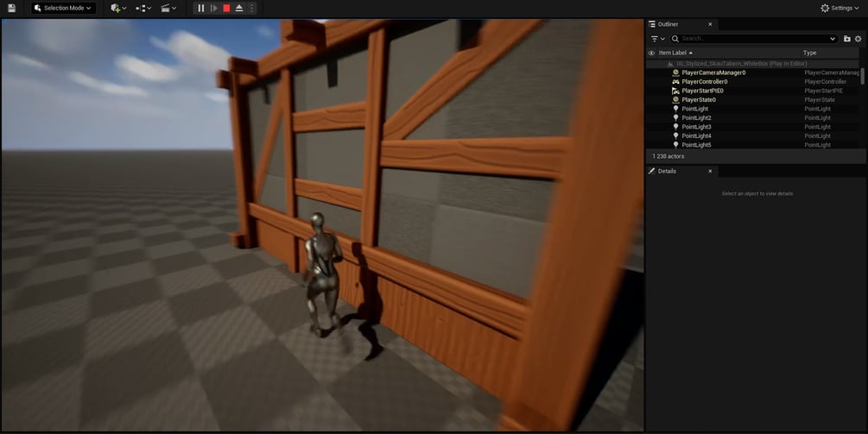Create a new folder in Outliner
The image size is (868, 434).
pos(847,39)
